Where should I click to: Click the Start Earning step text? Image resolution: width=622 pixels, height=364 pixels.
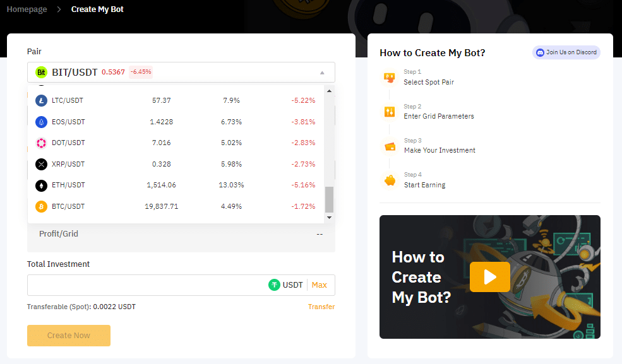(425, 185)
